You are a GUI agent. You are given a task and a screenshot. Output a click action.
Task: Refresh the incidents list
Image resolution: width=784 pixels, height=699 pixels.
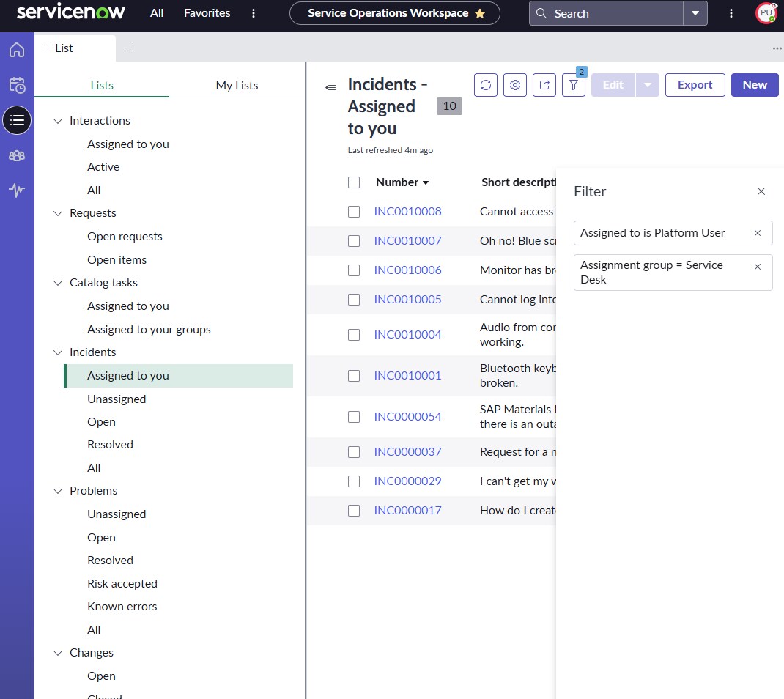(485, 85)
